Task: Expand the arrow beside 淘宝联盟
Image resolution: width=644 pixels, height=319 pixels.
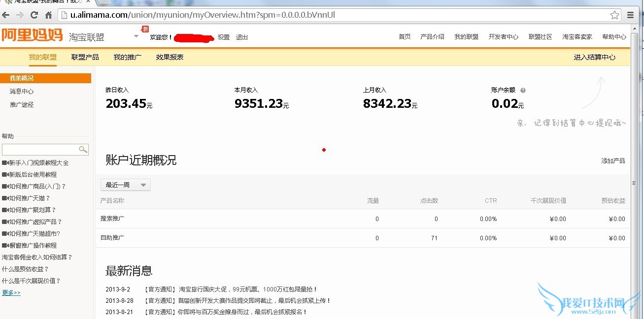Action: point(136,36)
